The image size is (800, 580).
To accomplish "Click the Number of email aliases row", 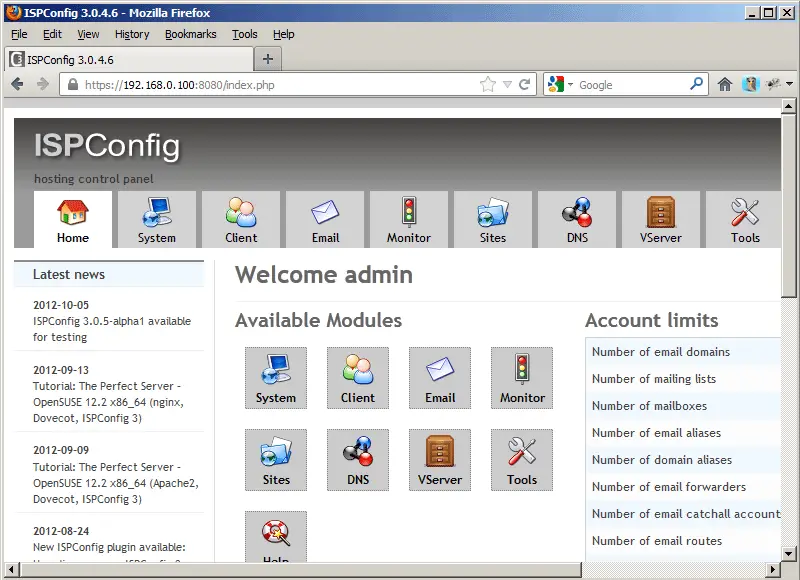I will pyautogui.click(x=683, y=433).
